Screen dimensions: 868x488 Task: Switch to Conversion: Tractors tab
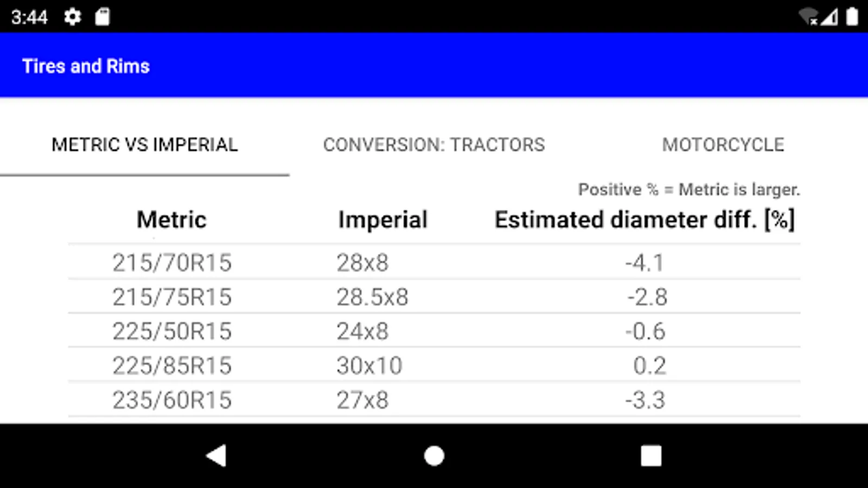434,145
